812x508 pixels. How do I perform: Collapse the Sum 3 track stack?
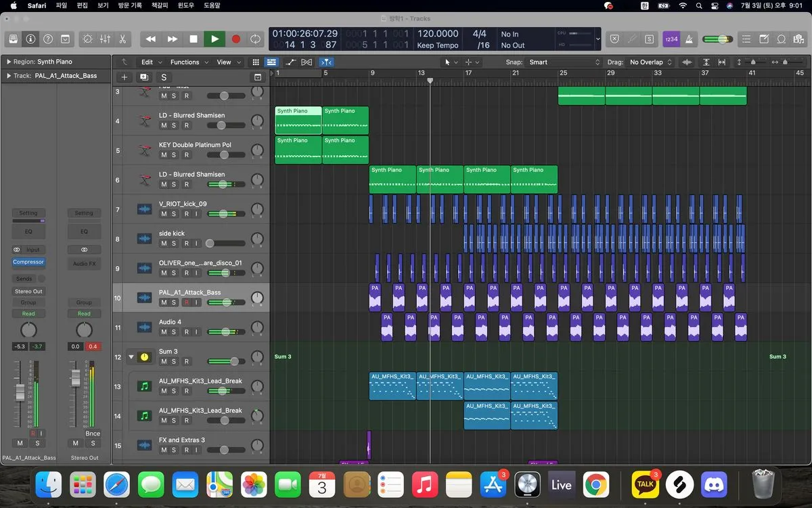coord(131,357)
